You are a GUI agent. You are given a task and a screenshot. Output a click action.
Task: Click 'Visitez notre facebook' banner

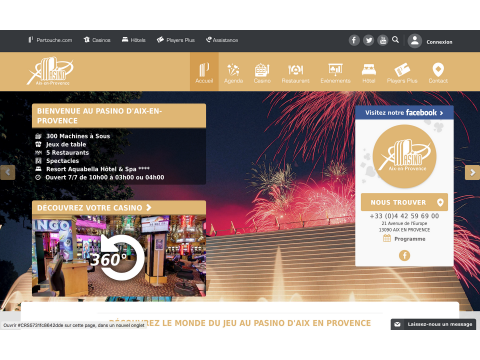(404, 113)
